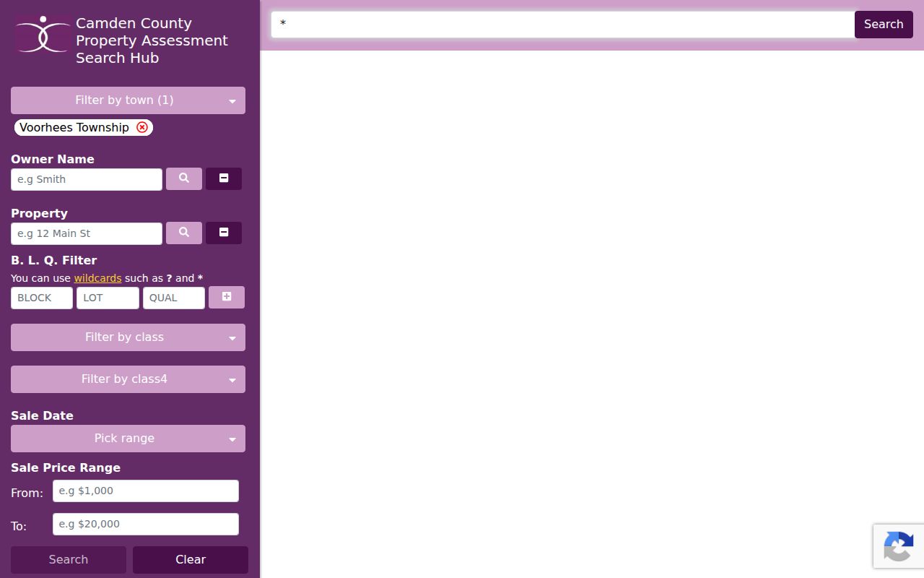Click the sidebar Clear button
The image size is (924, 578).
pyautogui.click(x=191, y=560)
